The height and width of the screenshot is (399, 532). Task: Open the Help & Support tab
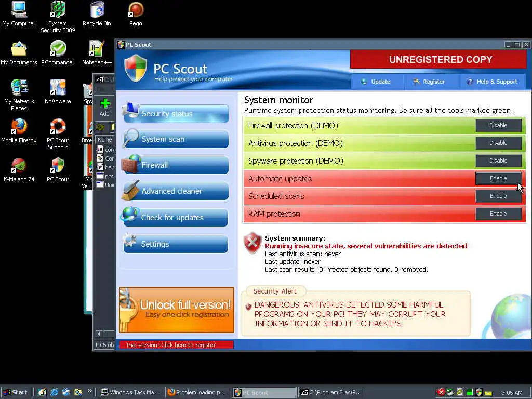point(492,82)
